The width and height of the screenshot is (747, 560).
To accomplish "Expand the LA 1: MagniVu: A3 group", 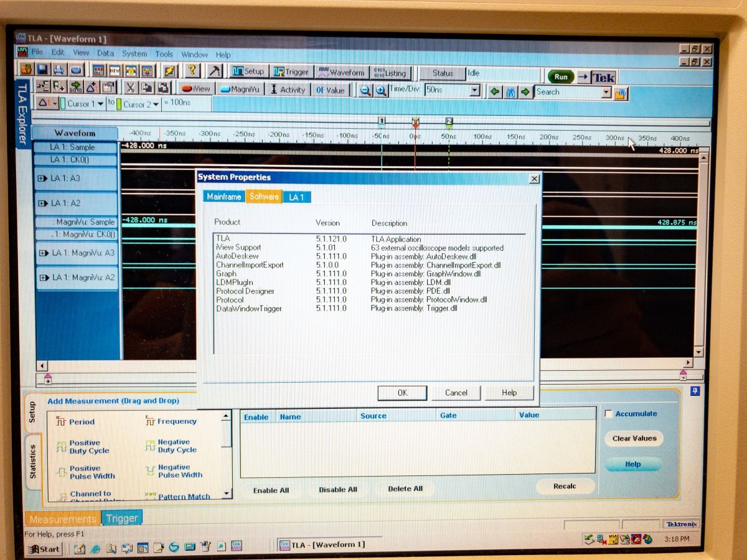I will coord(43,253).
